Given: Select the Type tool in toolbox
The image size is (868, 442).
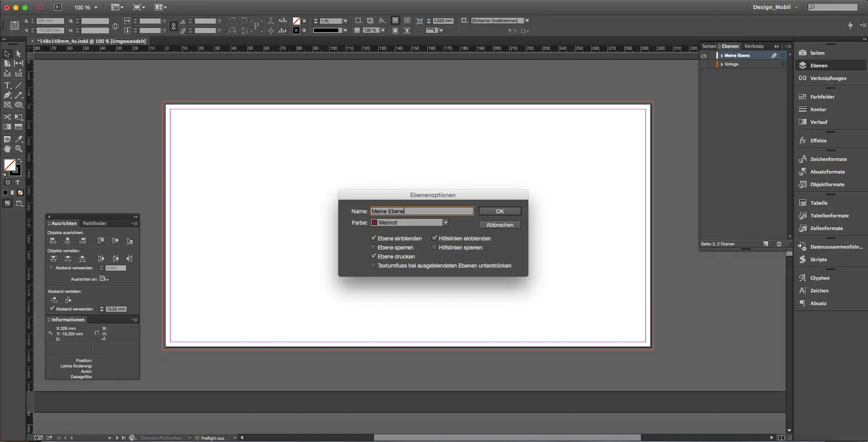Looking at the screenshot, I should (x=7, y=85).
